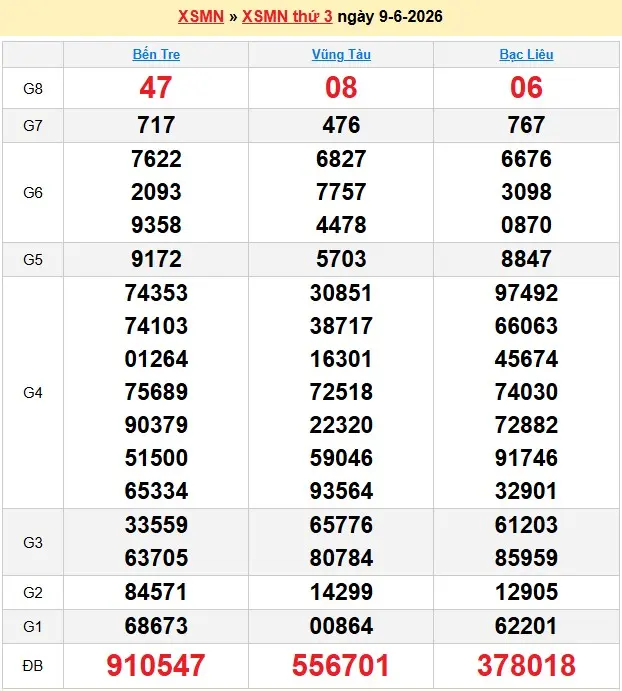Click G4 number 66063
This screenshot has width=622, height=691.
tap(526, 326)
